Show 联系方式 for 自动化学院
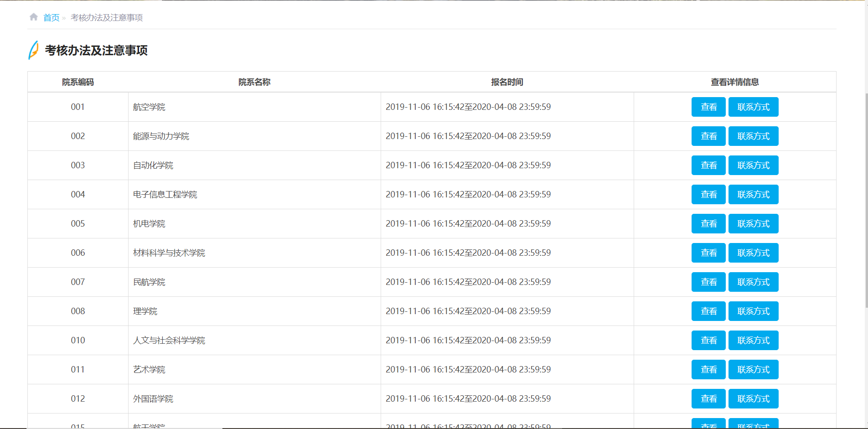Viewport: 868px width, 429px height. [753, 165]
